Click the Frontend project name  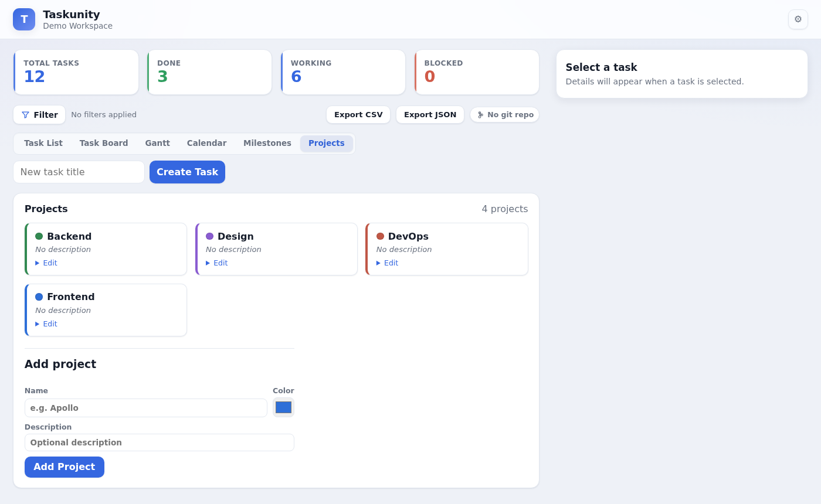point(71,297)
